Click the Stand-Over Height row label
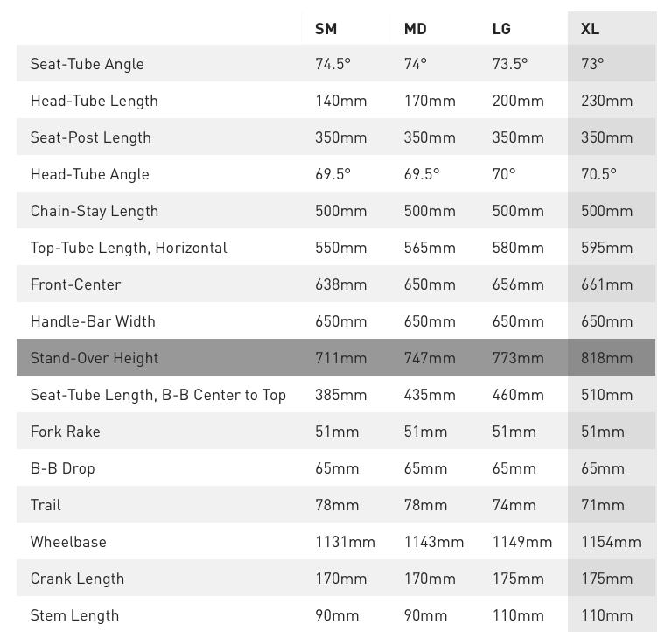Viewport: 672px width, 632px height. click(x=94, y=358)
